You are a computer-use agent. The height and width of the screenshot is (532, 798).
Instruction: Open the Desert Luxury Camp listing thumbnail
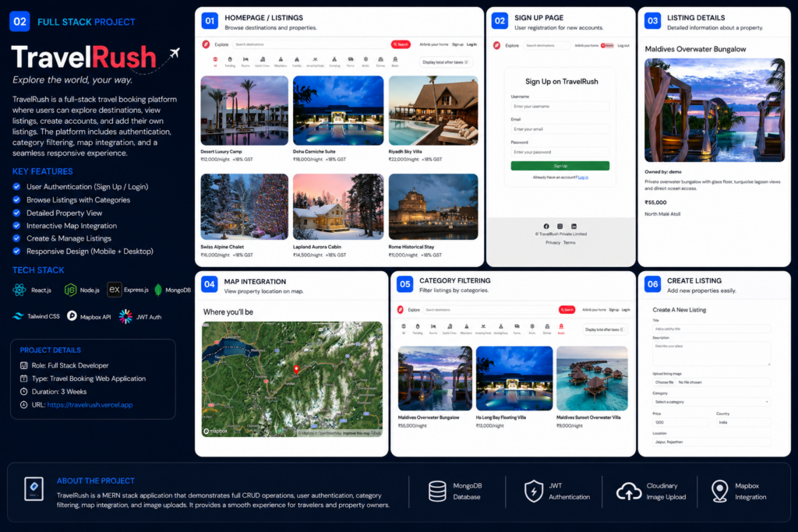click(244, 111)
